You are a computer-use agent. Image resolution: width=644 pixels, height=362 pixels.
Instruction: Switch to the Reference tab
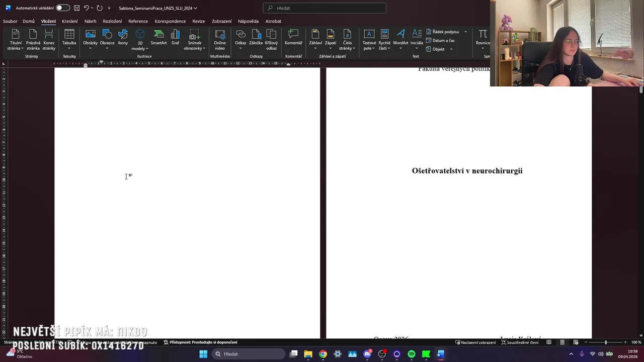click(138, 21)
